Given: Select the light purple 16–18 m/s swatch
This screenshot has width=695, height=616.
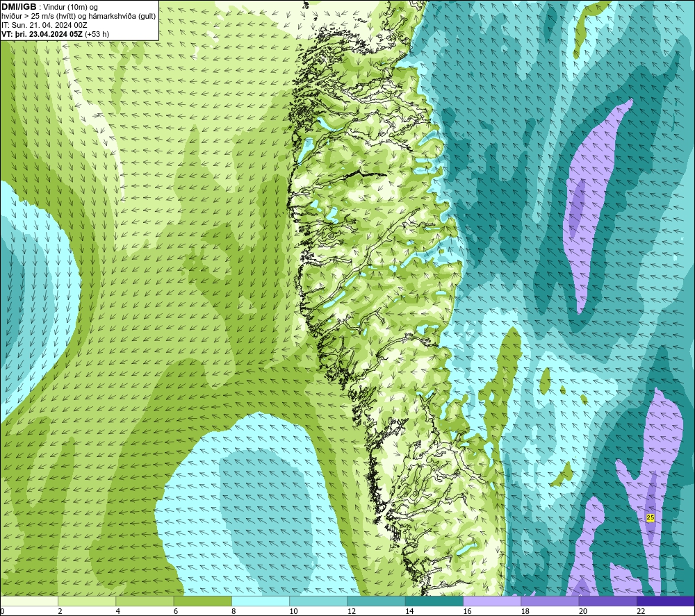Looking at the screenshot, I should 492,601.
